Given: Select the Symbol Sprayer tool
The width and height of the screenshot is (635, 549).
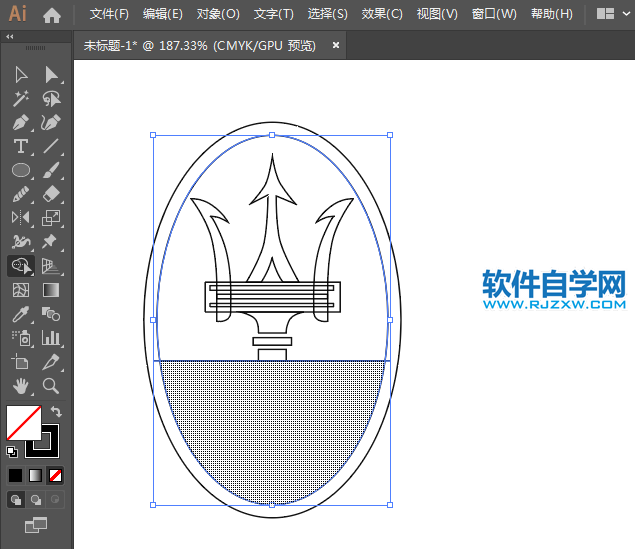Looking at the screenshot, I should pos(21,338).
